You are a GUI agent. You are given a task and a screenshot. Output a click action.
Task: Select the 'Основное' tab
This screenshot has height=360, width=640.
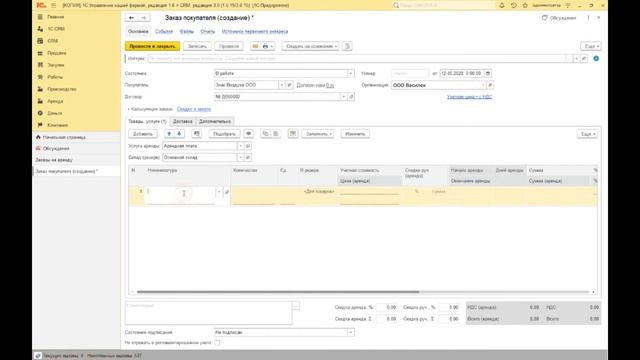138,31
